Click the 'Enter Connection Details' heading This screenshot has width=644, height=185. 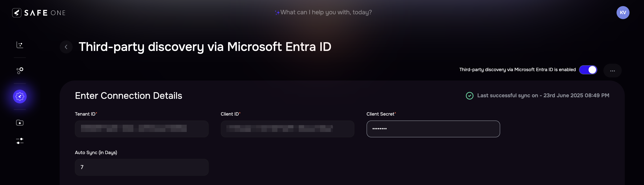pyautogui.click(x=128, y=96)
